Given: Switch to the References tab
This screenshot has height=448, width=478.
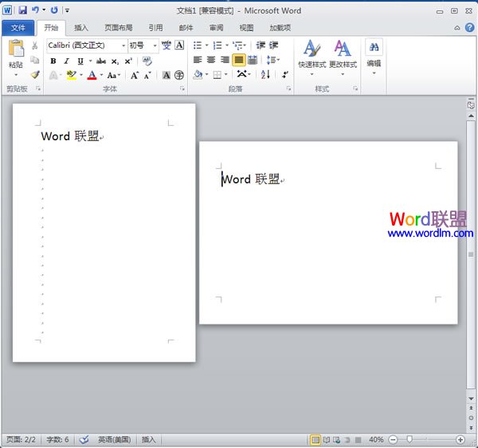Looking at the screenshot, I should pyautogui.click(x=155, y=28).
